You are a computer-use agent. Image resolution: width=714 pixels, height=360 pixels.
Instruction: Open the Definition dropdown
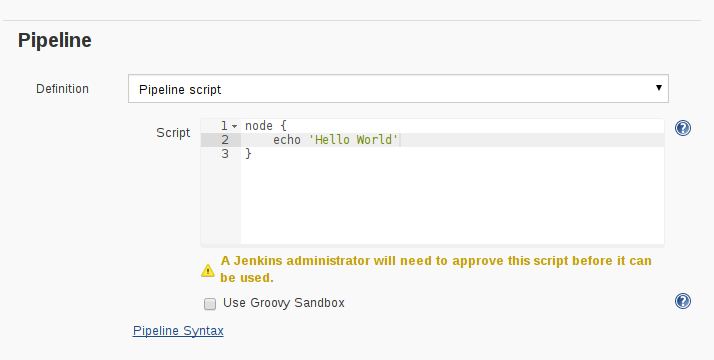pos(398,89)
